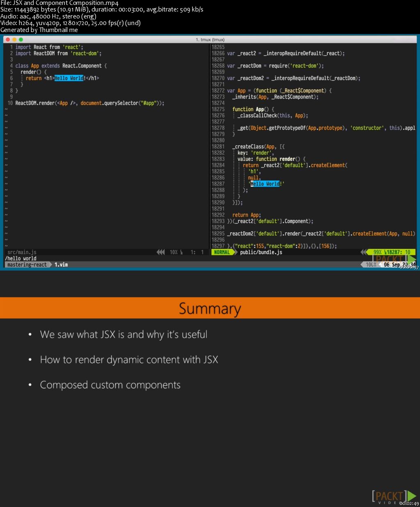Click "key: 'render'," on line 18282
The image size is (420, 507).
pos(256,153)
